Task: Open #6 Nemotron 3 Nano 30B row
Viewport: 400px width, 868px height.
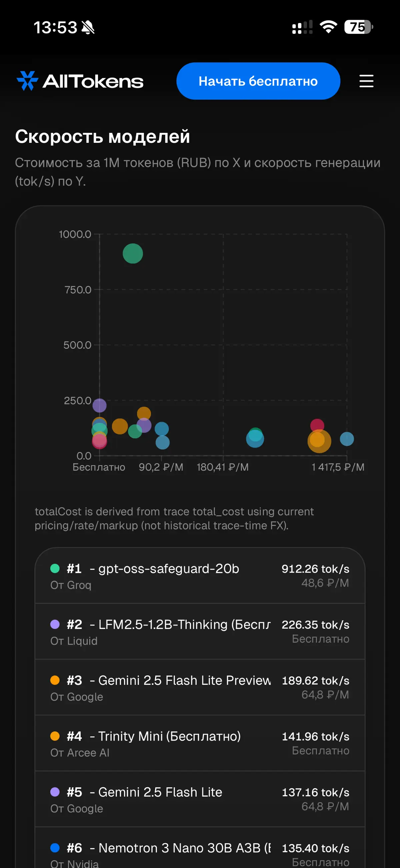Action: tap(200, 848)
